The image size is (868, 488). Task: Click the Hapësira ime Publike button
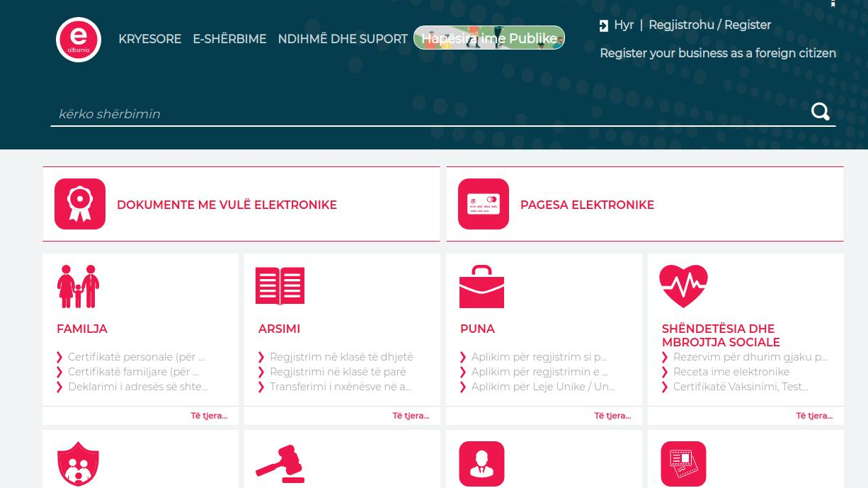point(489,38)
